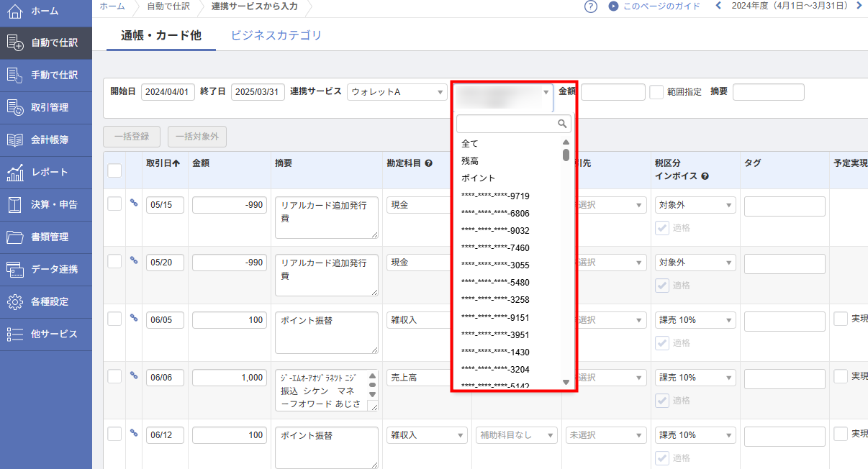Image resolution: width=868 pixels, height=469 pixels.
Task: Click the 摘要 filter input field
Action: coord(768,92)
